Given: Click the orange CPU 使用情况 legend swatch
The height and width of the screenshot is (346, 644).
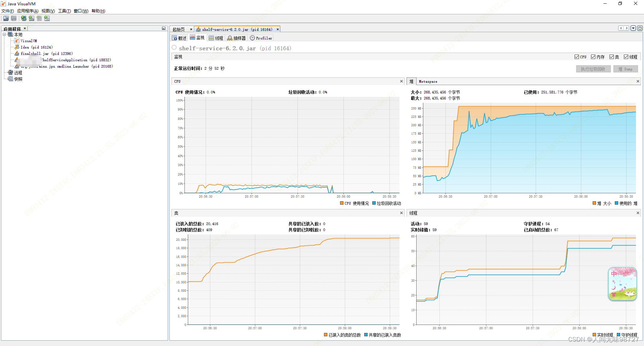Looking at the screenshot, I should pyautogui.click(x=342, y=203).
